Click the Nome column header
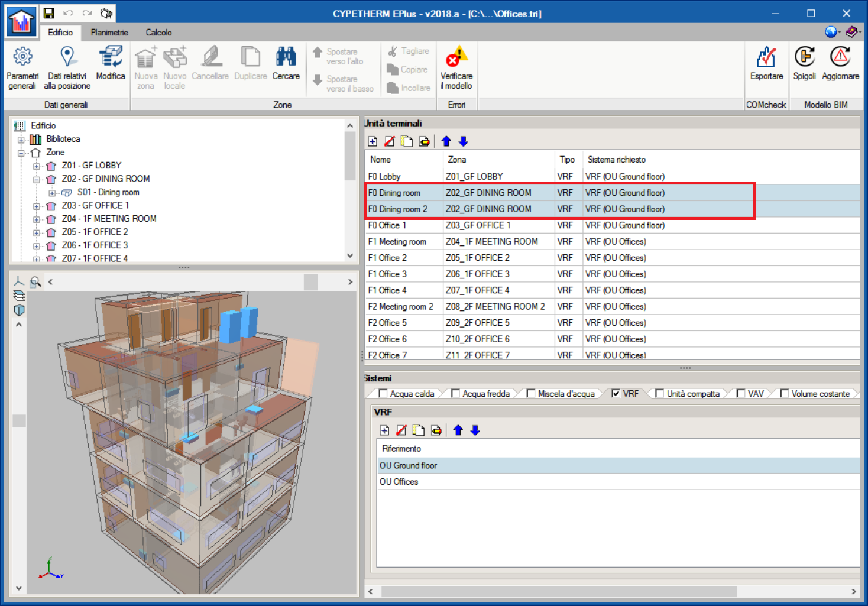 404,160
